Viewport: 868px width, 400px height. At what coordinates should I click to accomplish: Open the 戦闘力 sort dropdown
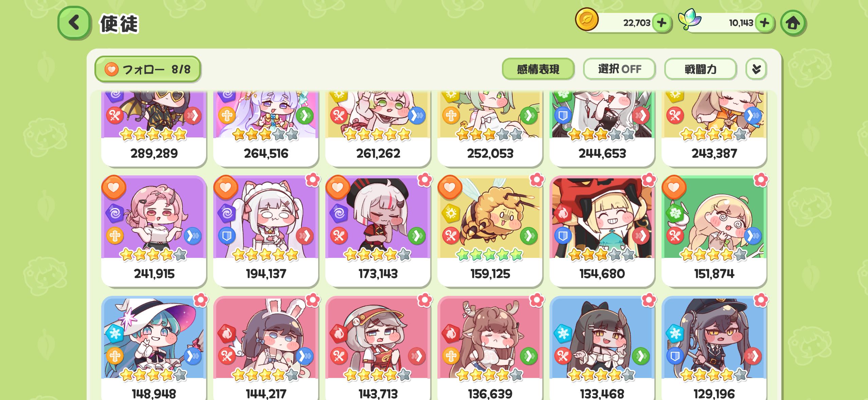click(701, 69)
